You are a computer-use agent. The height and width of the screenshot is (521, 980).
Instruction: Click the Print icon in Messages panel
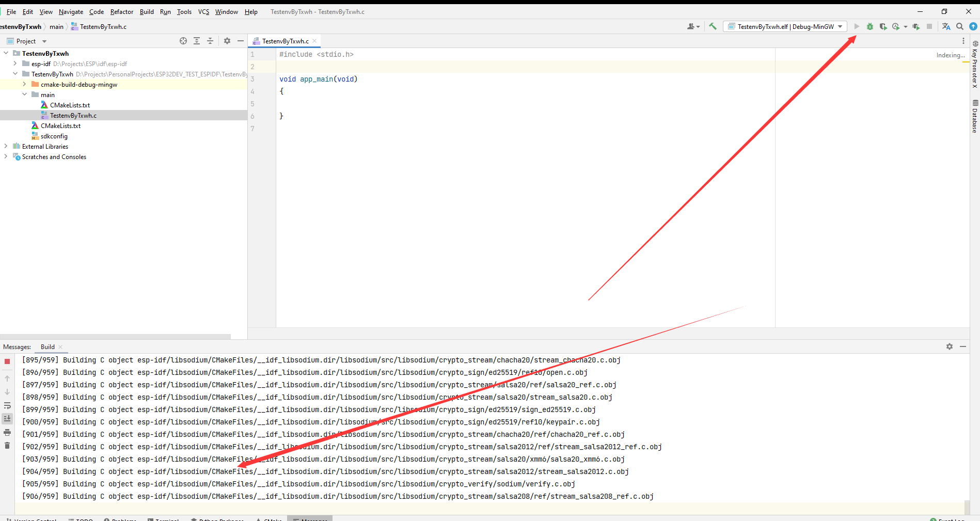7,432
